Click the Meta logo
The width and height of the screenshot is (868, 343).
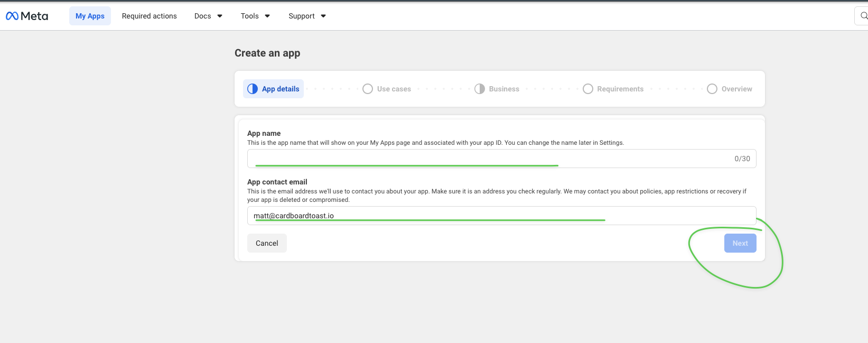pyautogui.click(x=27, y=16)
